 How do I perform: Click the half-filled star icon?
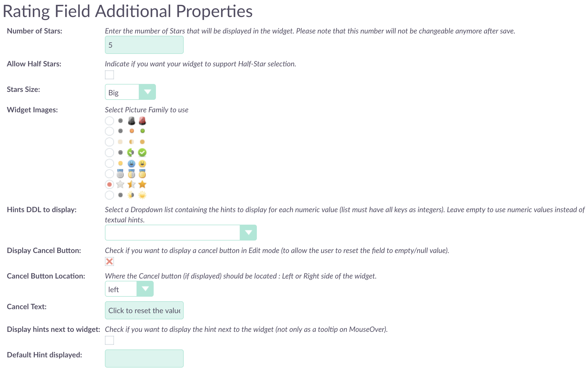pos(131,184)
